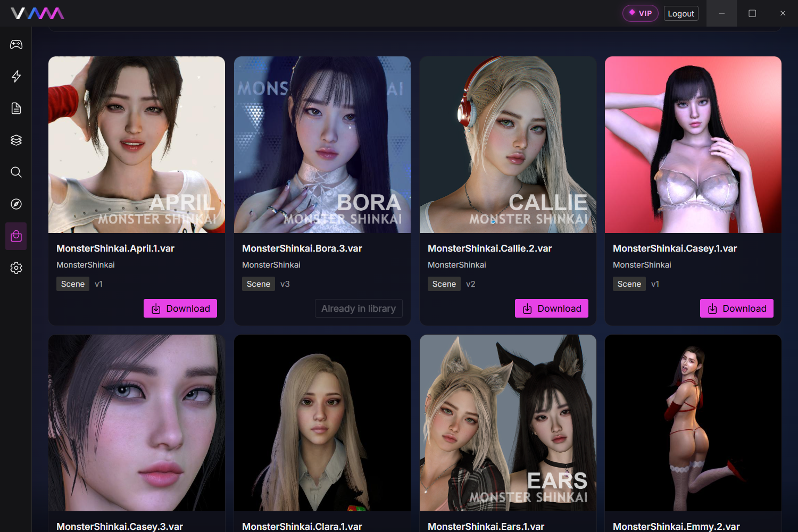Click Already in library for Bora

(359, 309)
